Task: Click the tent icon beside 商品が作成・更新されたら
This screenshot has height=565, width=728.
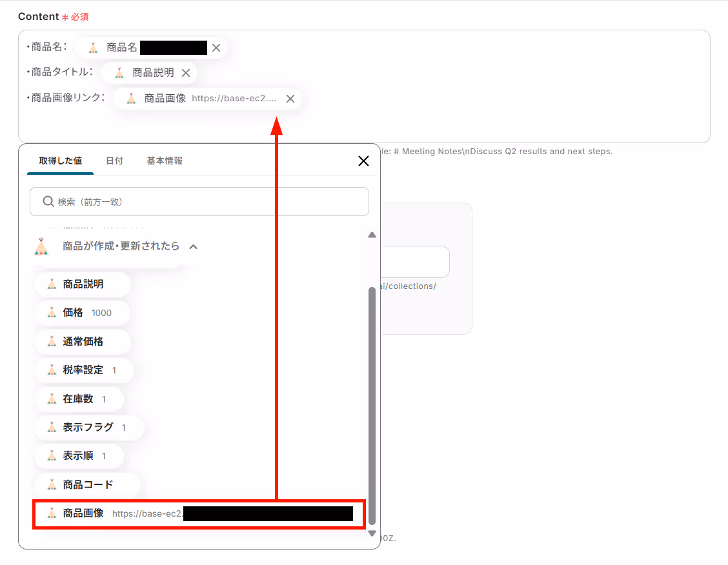Action: click(x=41, y=246)
